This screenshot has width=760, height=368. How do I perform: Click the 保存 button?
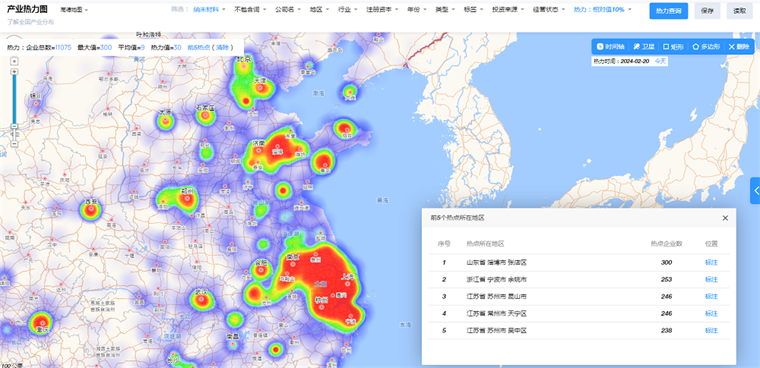707,11
